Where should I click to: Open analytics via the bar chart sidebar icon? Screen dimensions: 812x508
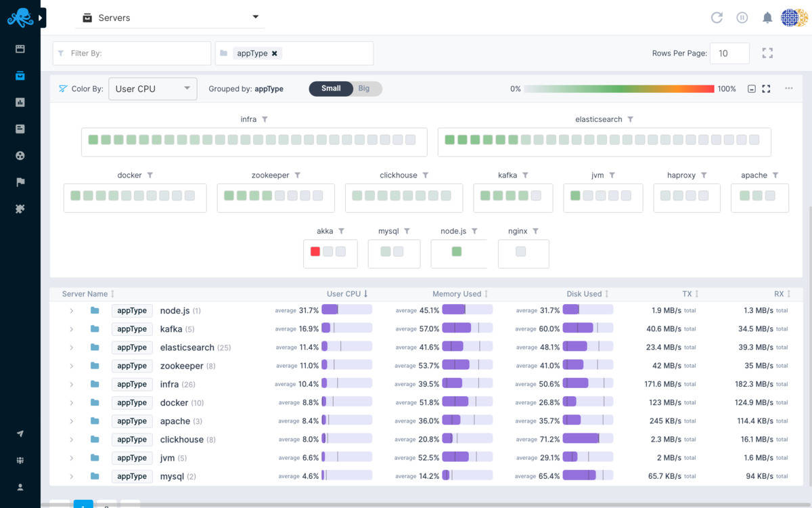coord(20,102)
